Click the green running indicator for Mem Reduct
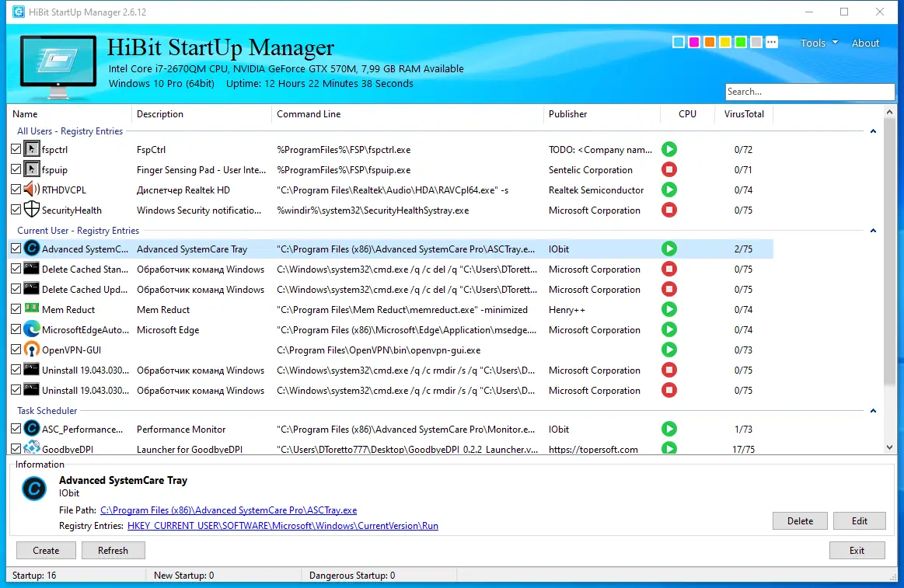The width and height of the screenshot is (904, 588). tap(668, 309)
